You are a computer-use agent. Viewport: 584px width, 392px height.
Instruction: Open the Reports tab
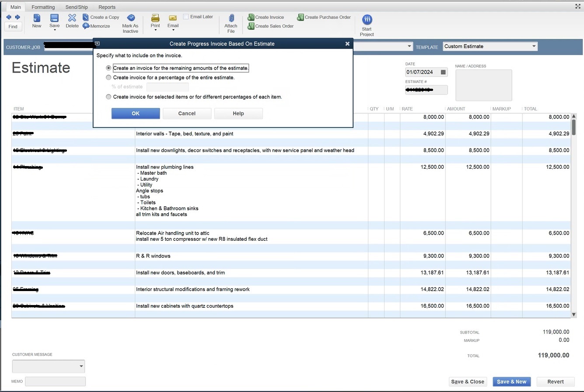[x=107, y=7]
